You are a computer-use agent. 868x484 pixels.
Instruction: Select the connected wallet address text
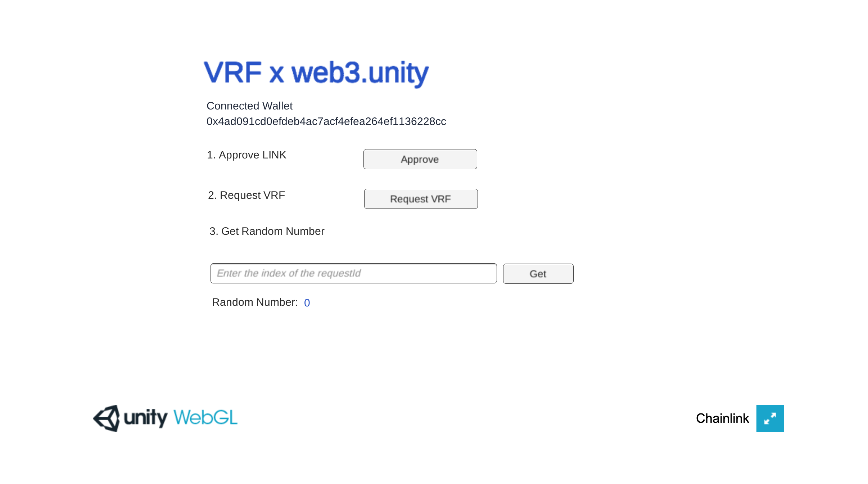click(327, 122)
